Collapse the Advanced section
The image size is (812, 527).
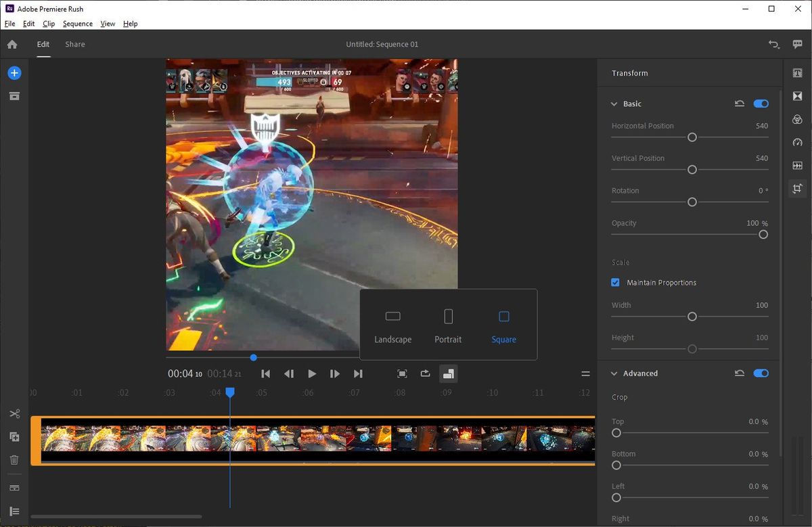point(614,373)
